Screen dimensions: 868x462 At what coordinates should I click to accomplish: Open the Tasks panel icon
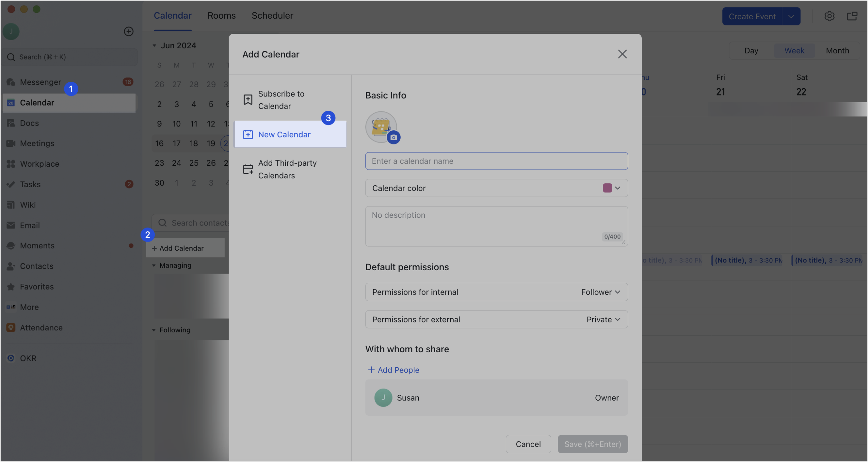click(x=11, y=184)
